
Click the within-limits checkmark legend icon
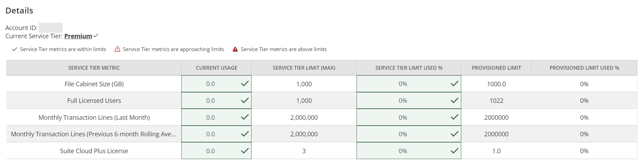click(15, 49)
